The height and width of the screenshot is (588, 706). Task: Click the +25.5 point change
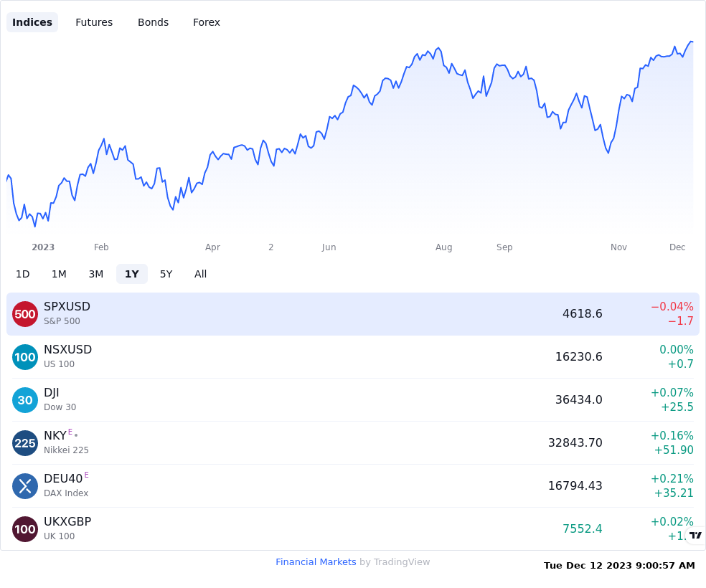tap(677, 407)
